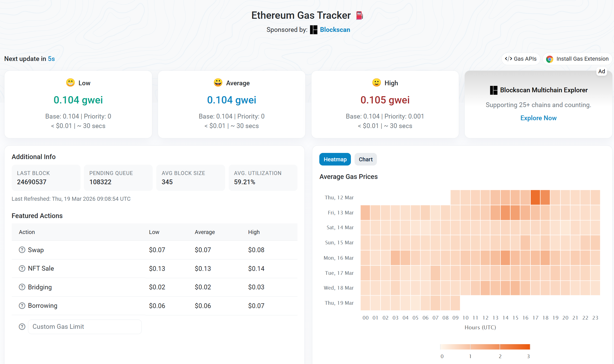This screenshot has width=614, height=364.
Task: Click the Chrome icon for Gas Extension
Action: (x=549, y=59)
